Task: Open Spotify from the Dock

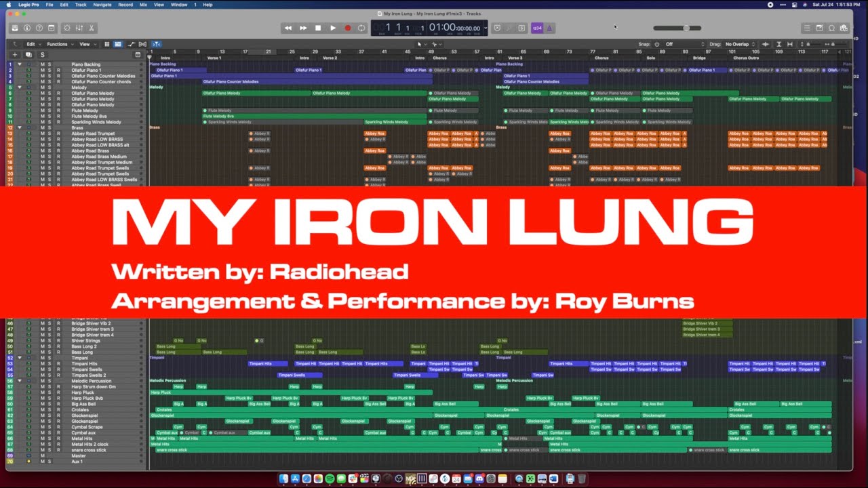Action: 330,479
